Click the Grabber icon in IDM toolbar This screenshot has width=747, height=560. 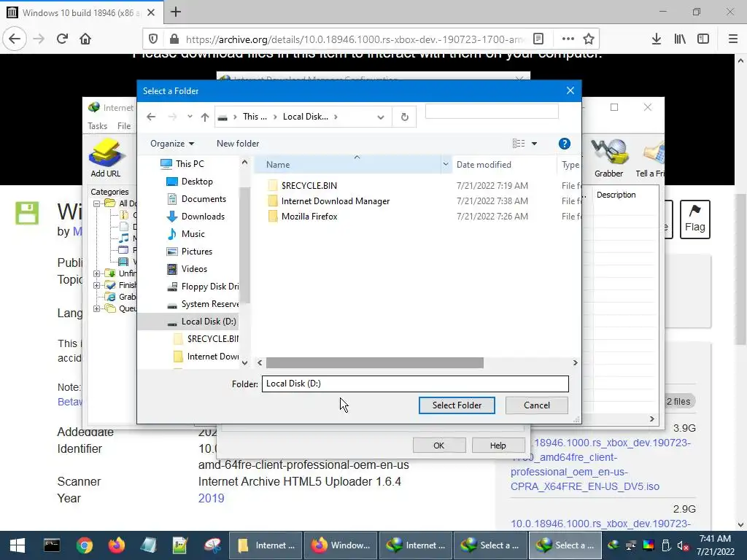pos(608,158)
